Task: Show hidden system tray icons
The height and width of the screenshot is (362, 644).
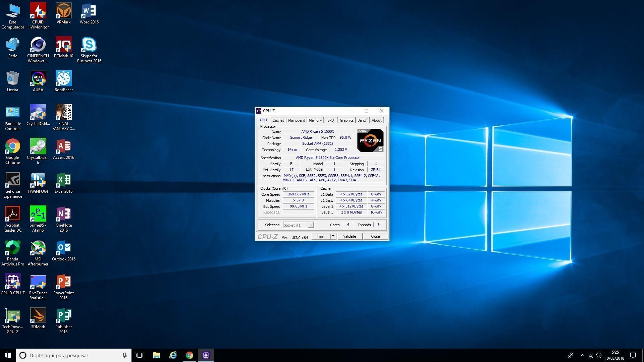Action: (x=582, y=355)
